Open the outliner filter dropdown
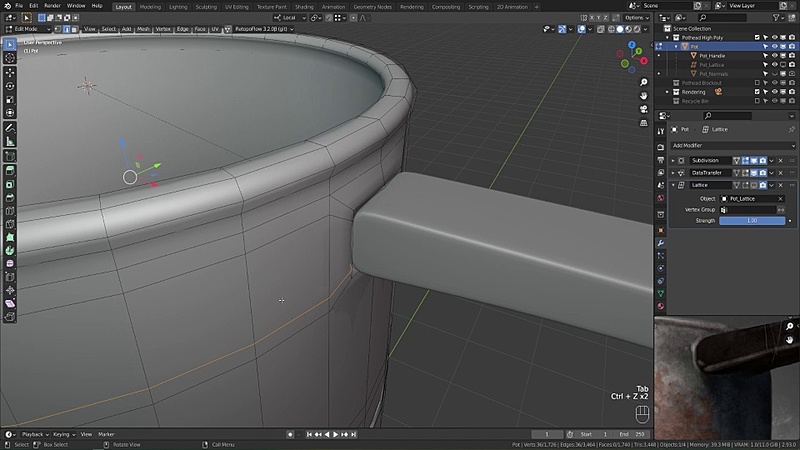The image size is (800, 450). [x=778, y=18]
